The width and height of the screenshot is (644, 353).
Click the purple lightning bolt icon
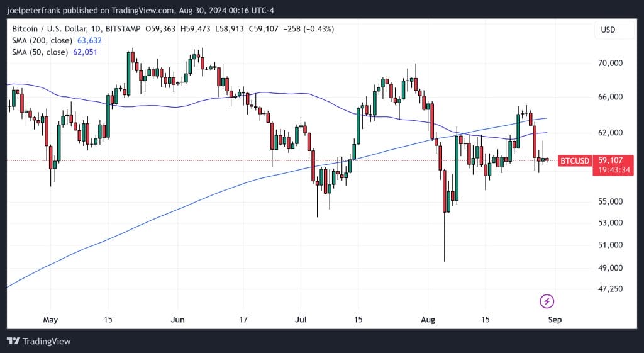click(547, 301)
